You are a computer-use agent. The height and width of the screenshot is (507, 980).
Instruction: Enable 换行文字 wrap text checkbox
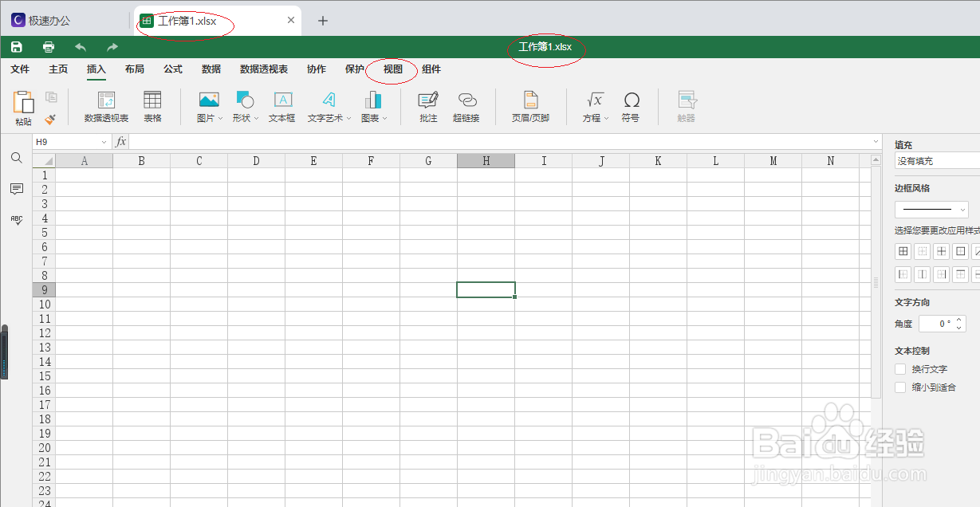[x=899, y=368]
